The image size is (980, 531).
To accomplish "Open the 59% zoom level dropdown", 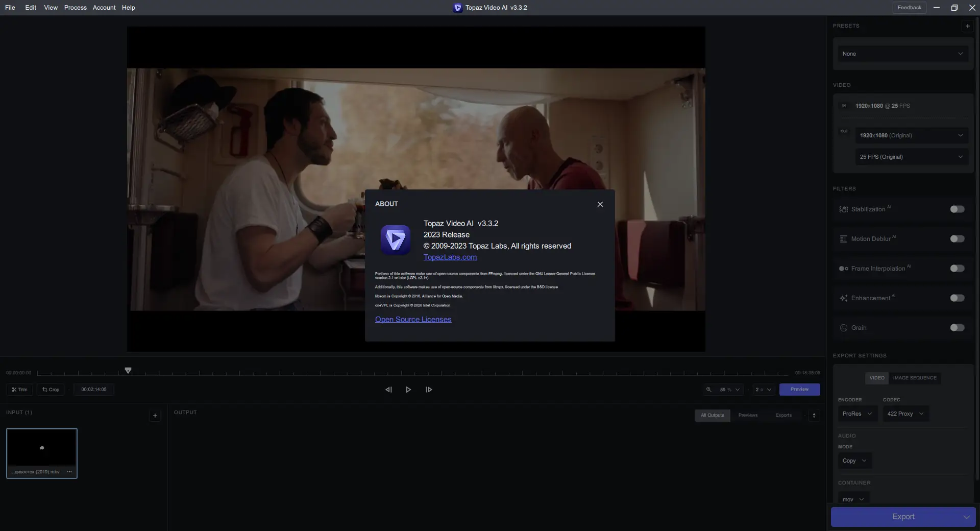I will 729,390.
